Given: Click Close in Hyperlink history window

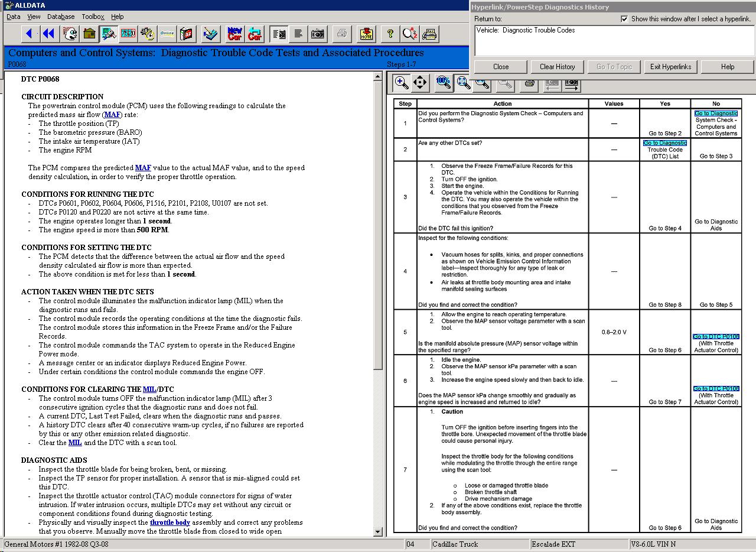Looking at the screenshot, I should [x=501, y=67].
